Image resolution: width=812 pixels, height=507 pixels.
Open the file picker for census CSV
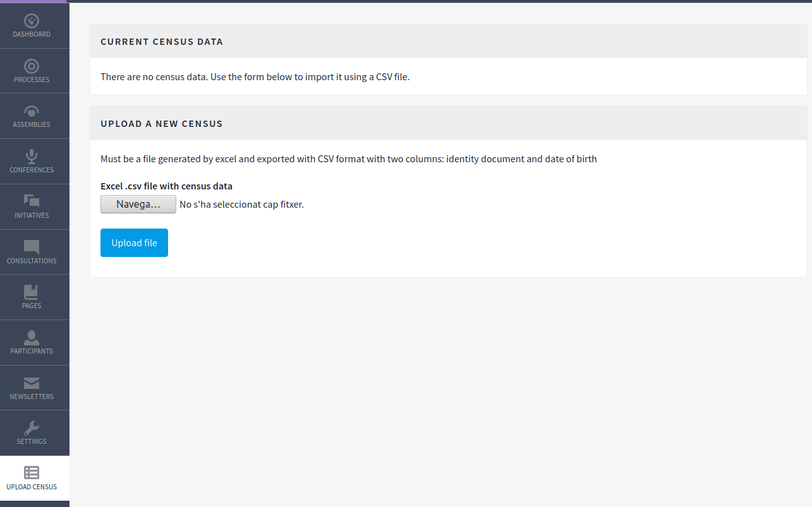coord(138,203)
